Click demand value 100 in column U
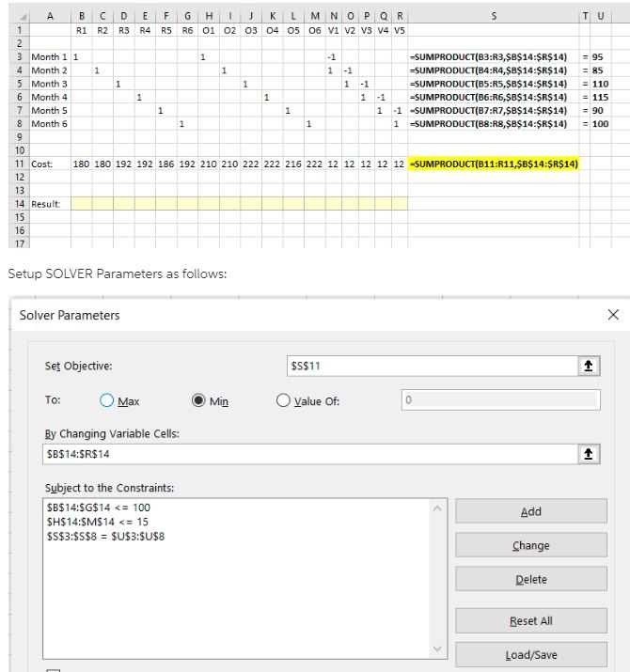The image size is (630, 672). tap(601, 123)
